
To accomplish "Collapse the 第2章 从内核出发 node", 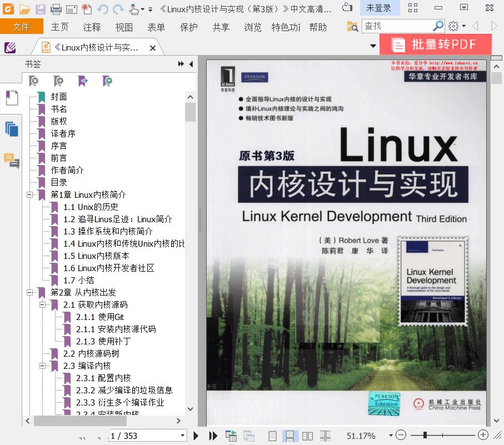I will click(30, 292).
